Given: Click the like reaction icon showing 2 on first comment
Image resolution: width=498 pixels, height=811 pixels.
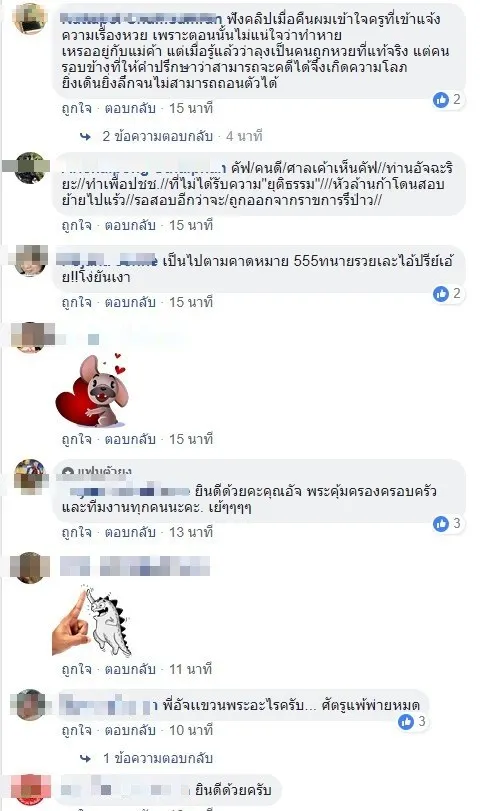Looking at the screenshot, I should [441, 99].
